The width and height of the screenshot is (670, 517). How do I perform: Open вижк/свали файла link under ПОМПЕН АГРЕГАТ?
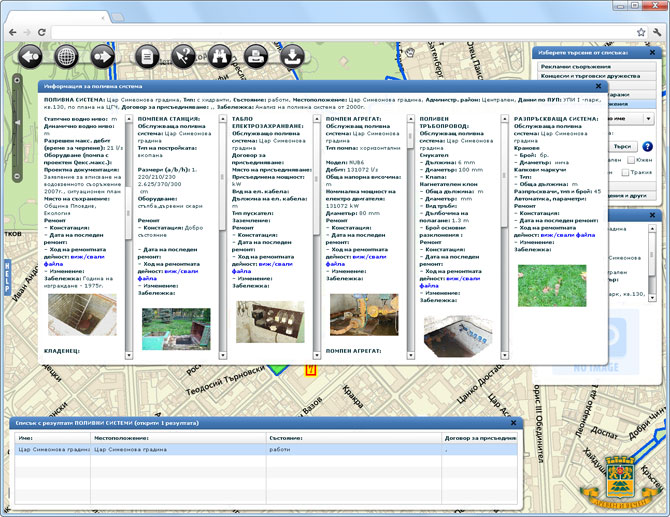(356, 261)
